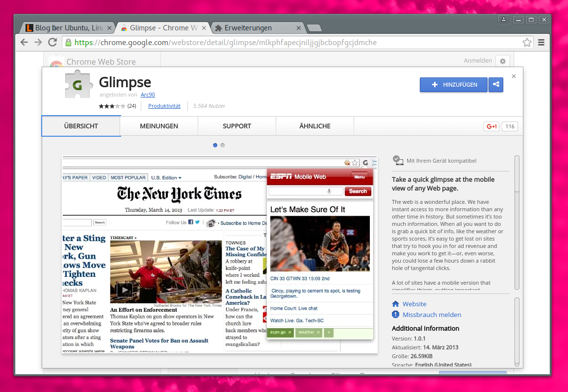Open the Arc90 developer link
Image resolution: width=568 pixels, height=392 pixels.
coord(148,95)
